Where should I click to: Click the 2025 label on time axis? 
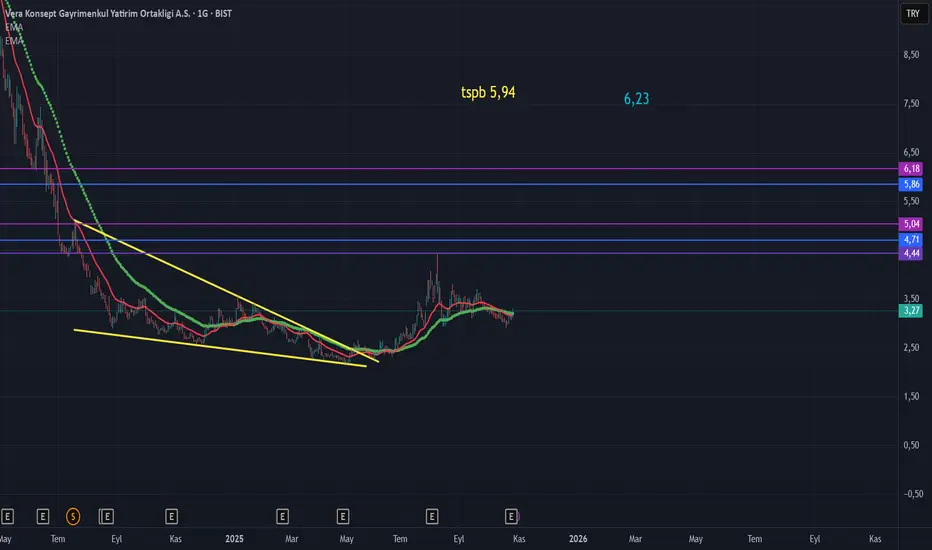(234, 539)
